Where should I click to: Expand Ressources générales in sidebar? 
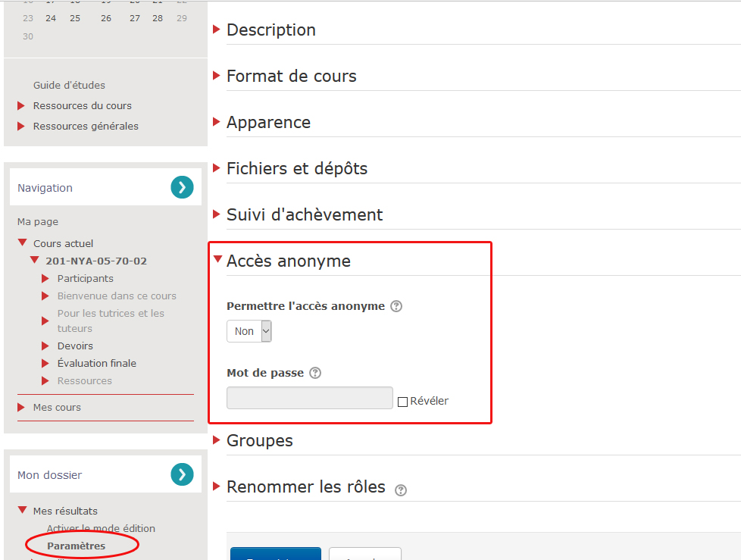pyautogui.click(x=86, y=127)
